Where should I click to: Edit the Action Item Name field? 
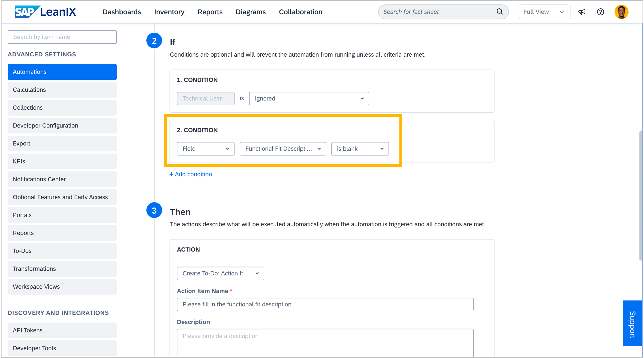(x=325, y=304)
